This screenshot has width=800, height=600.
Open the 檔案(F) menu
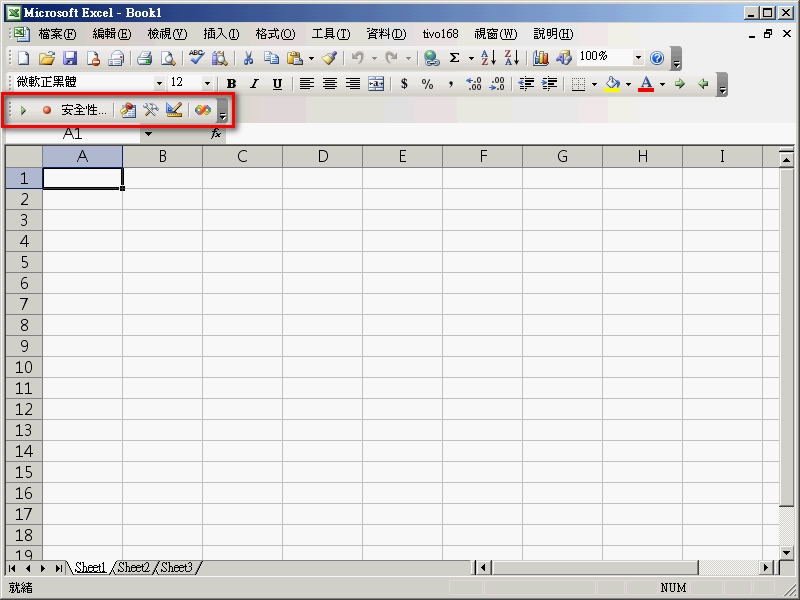(58, 34)
